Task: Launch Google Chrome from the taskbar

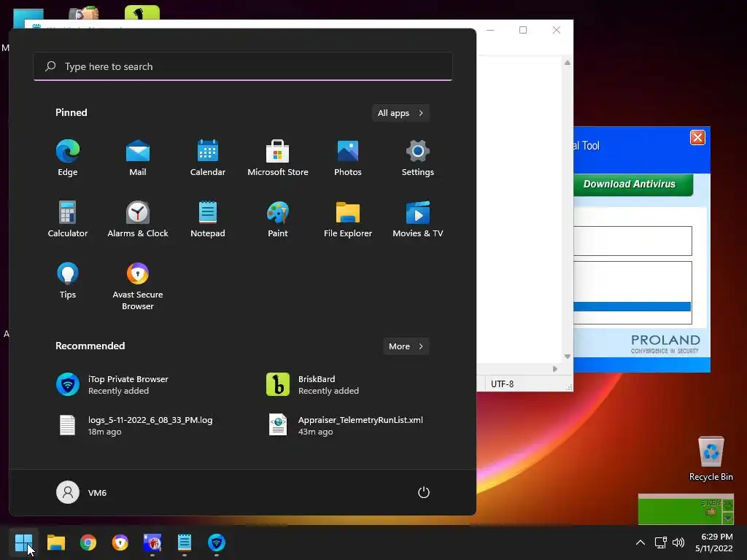Action: click(88, 542)
